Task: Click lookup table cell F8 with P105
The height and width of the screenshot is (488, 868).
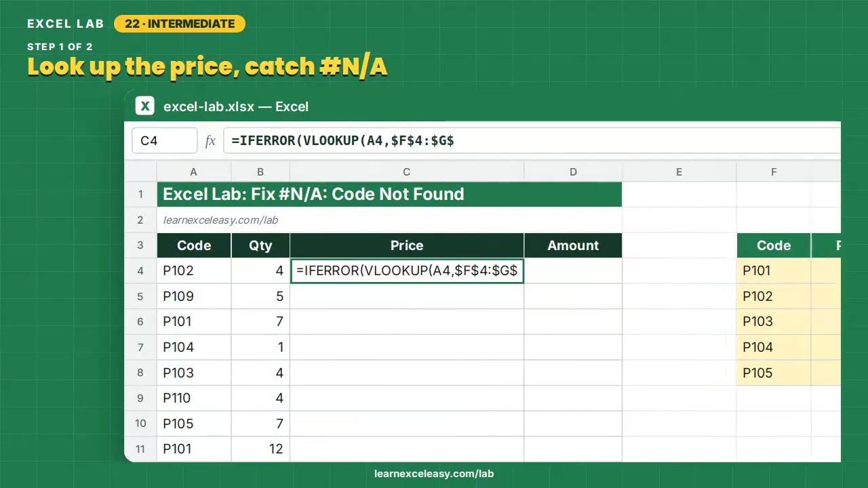Action: 774,373
